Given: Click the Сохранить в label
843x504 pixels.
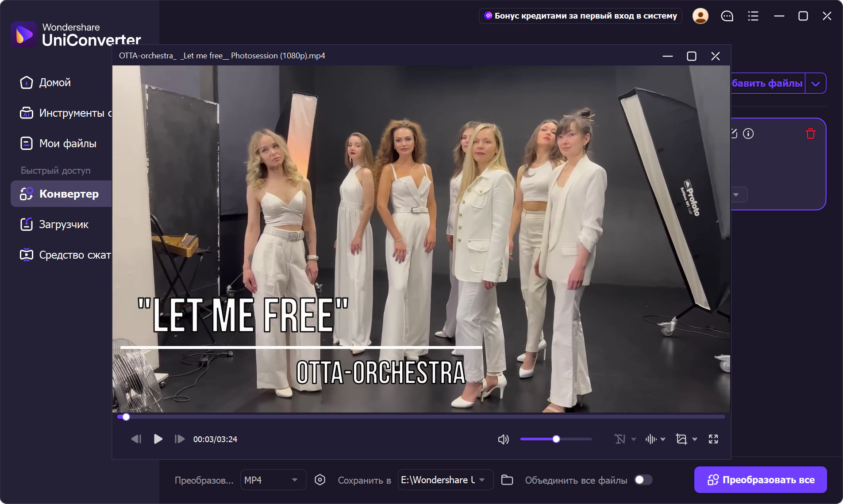Looking at the screenshot, I should (x=365, y=481).
